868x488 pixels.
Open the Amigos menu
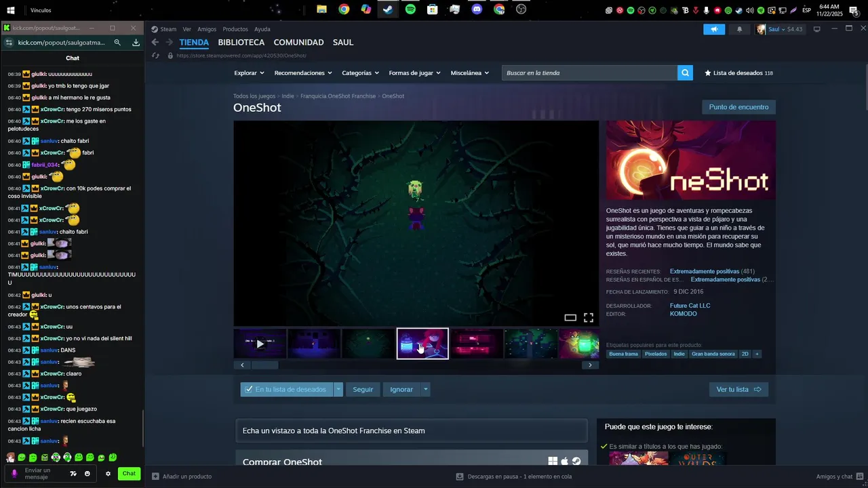207,29
